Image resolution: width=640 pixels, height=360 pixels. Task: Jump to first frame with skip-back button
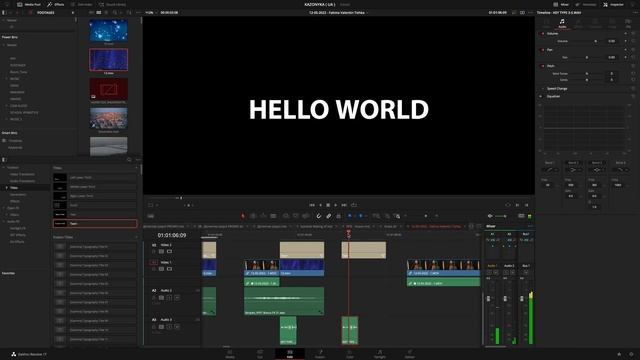coord(312,205)
